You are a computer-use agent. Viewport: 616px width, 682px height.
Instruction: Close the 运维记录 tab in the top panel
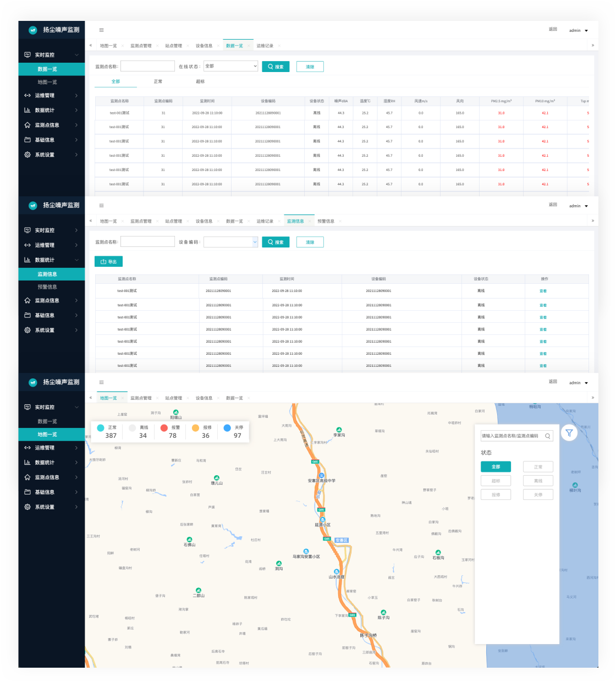click(x=279, y=46)
